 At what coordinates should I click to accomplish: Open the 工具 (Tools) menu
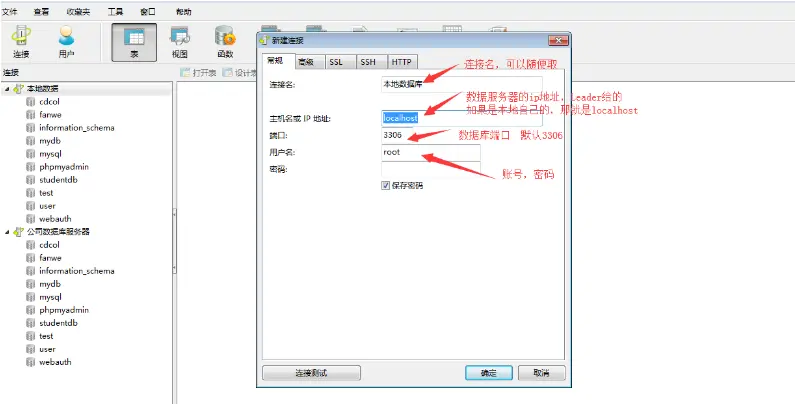115,12
